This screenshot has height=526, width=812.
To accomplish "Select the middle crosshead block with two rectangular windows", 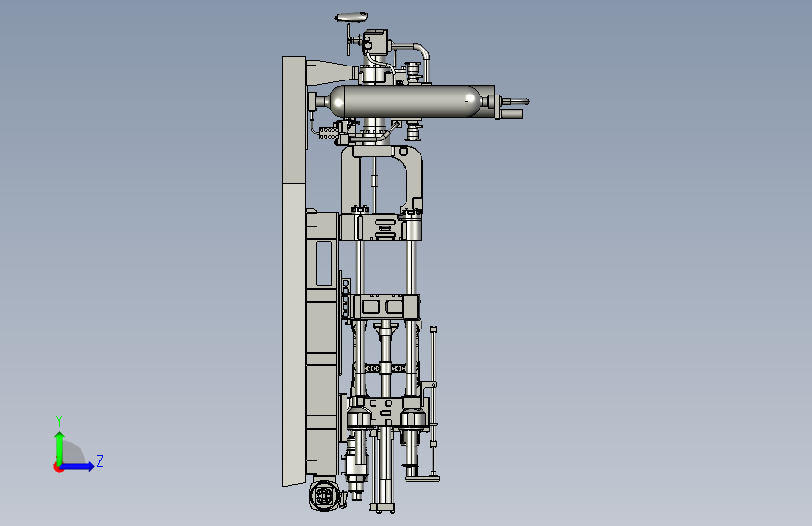I will (x=384, y=306).
